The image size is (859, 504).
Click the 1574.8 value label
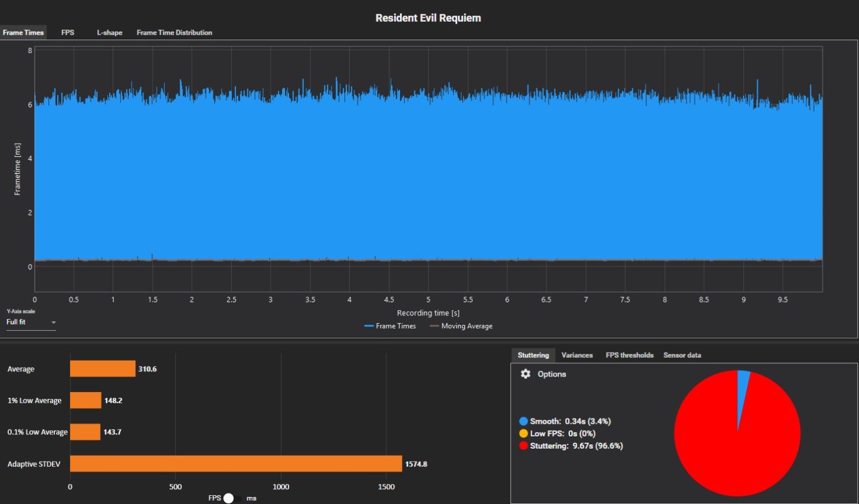pos(416,464)
